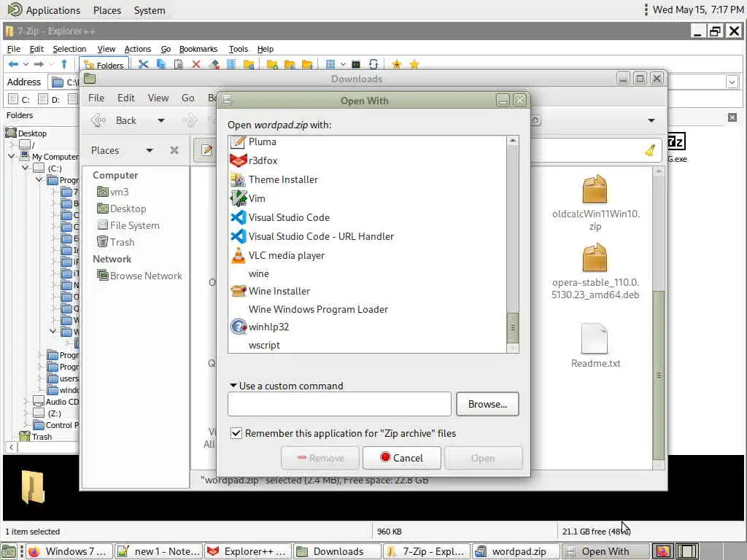Select winhlp32 in application list
The height and width of the screenshot is (560, 747).
(x=368, y=327)
